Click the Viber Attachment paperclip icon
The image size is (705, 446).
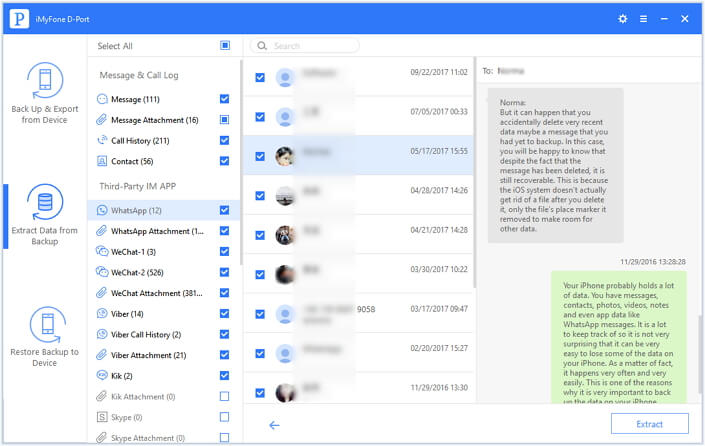(102, 355)
